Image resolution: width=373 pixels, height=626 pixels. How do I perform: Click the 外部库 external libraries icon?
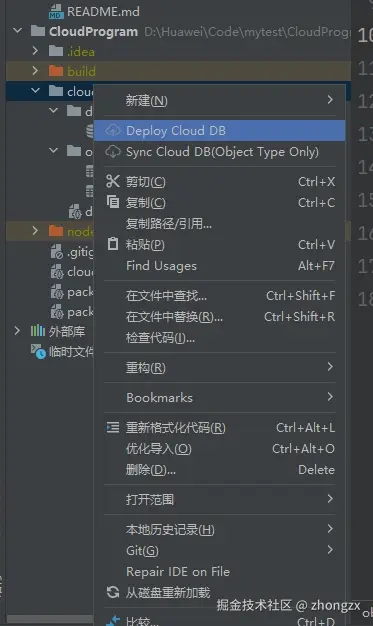(x=38, y=331)
